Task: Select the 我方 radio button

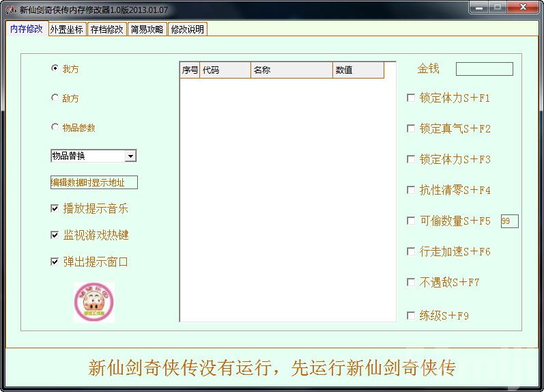Action: (55, 68)
